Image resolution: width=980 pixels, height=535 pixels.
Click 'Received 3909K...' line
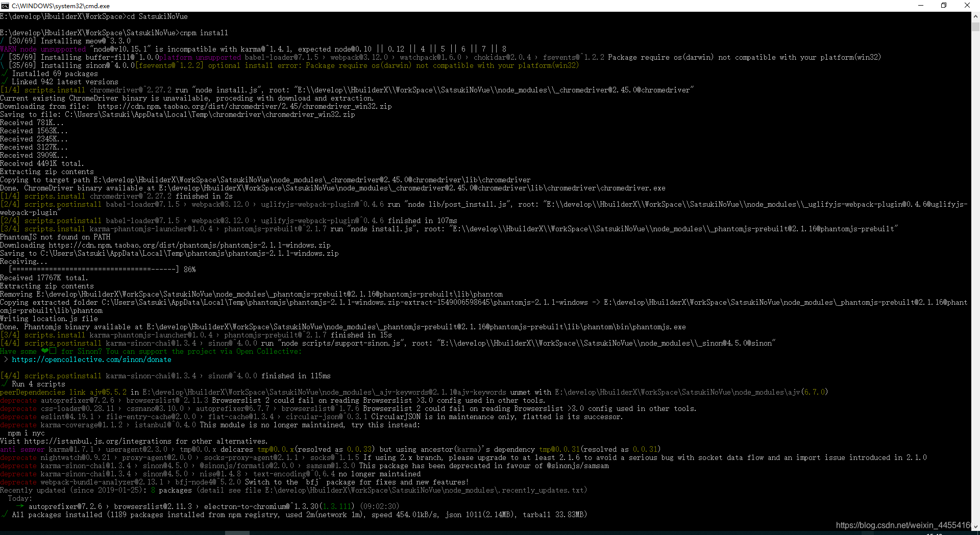(34, 155)
